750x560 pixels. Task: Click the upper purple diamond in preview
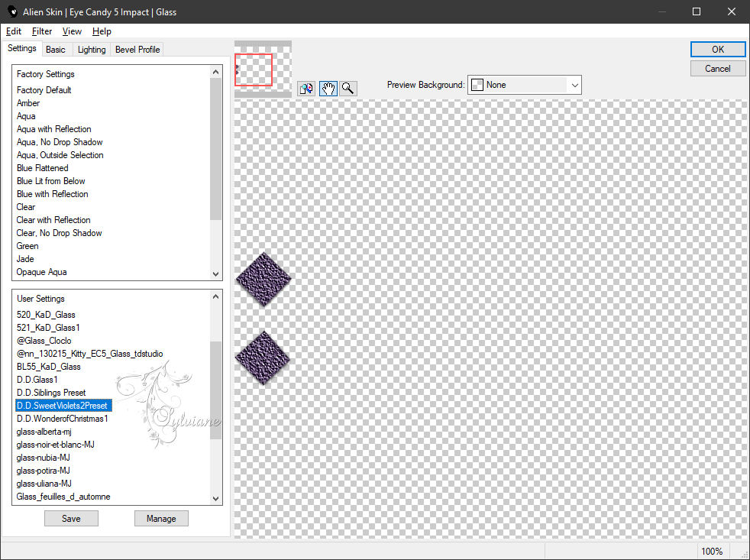coord(263,279)
